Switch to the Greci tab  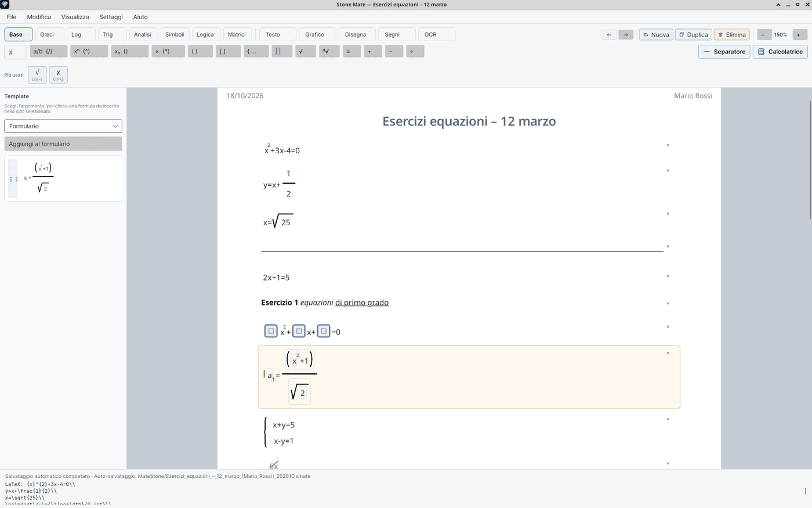(x=50, y=34)
